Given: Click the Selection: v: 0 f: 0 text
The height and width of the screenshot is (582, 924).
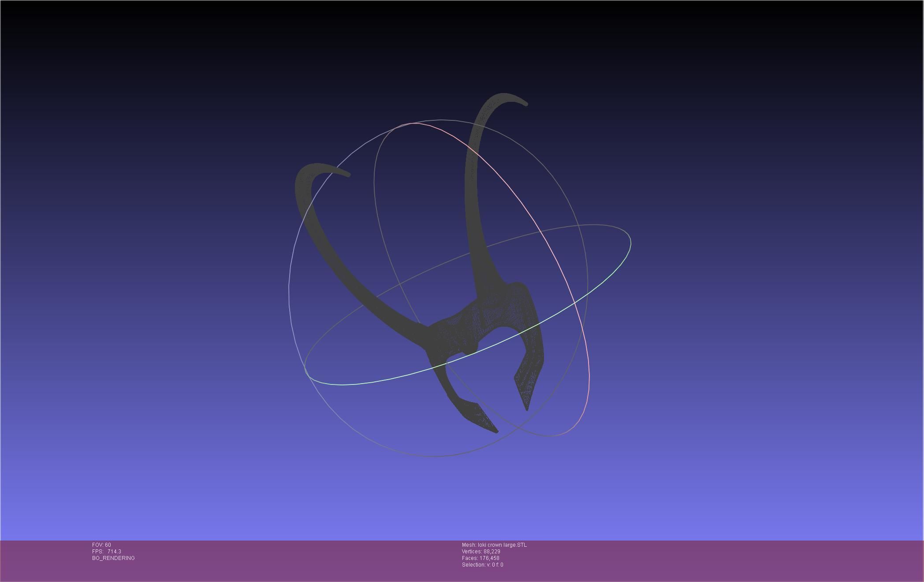Looking at the screenshot, I should [x=482, y=565].
